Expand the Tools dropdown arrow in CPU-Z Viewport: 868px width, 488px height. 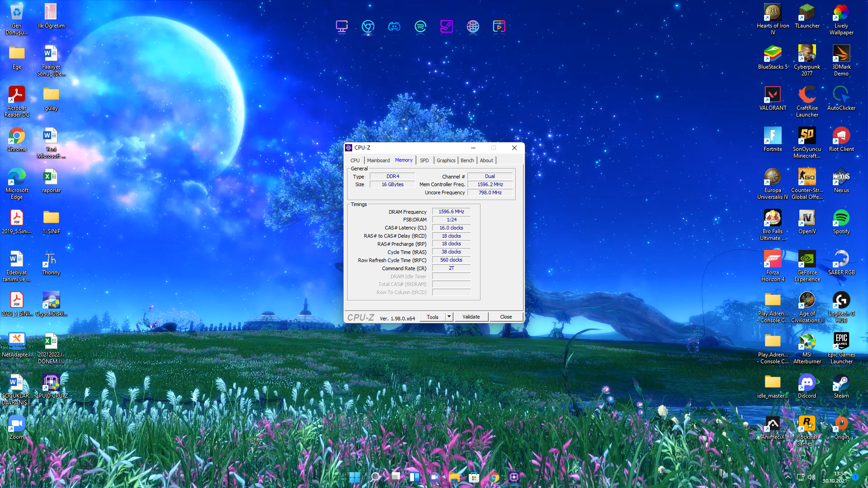(x=449, y=317)
